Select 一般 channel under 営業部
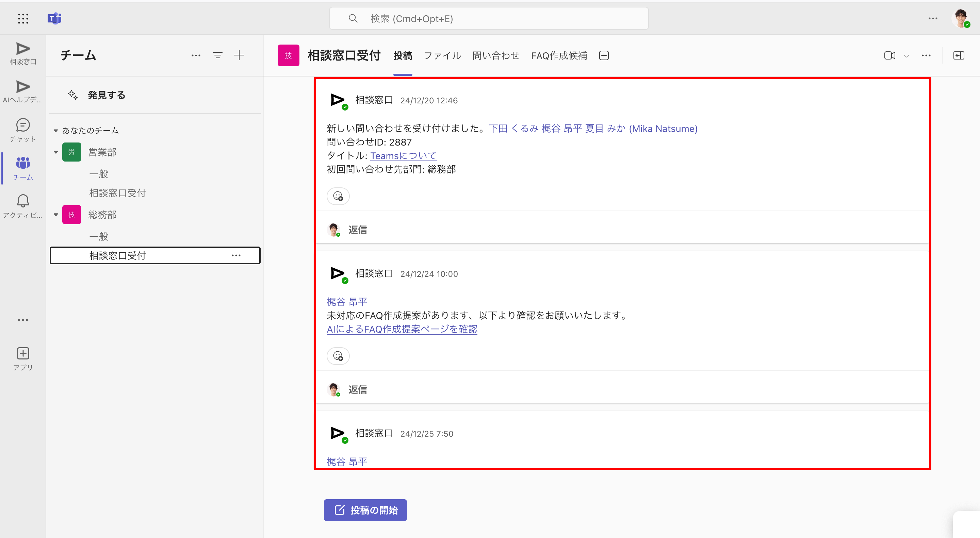Viewport: 980px width, 538px height. pyautogui.click(x=99, y=174)
